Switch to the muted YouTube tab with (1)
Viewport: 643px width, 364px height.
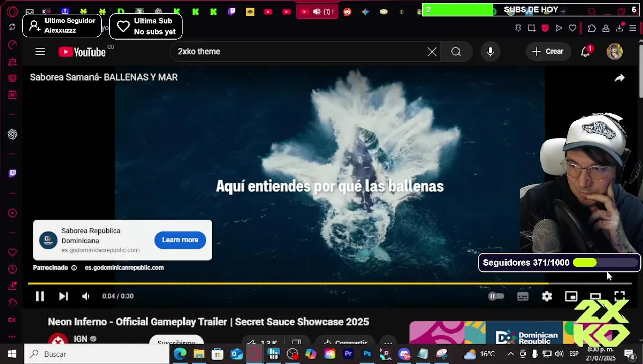(316, 11)
